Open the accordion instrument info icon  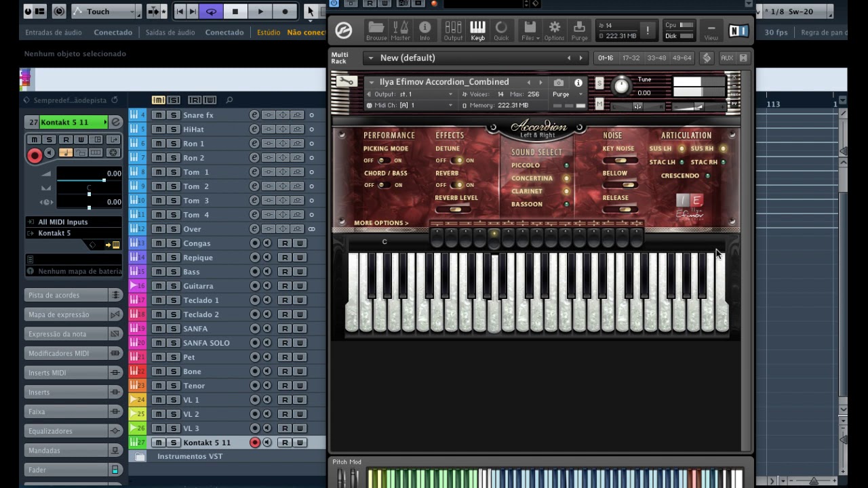(x=578, y=83)
